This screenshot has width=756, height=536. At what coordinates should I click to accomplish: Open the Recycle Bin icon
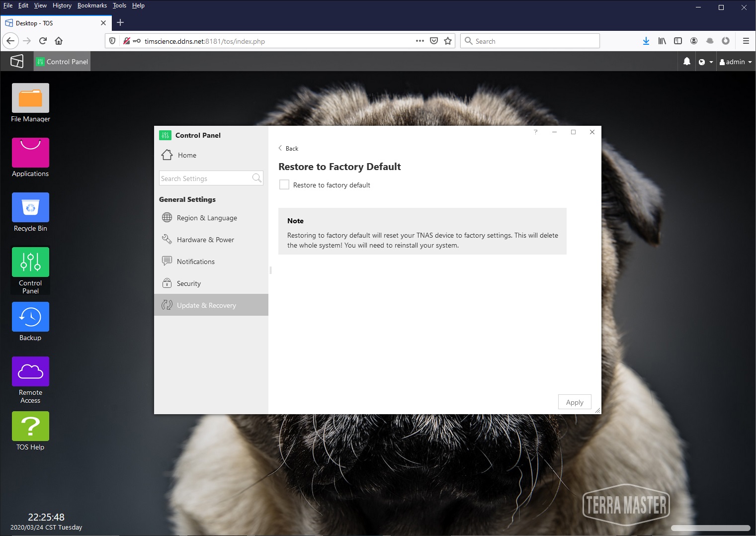tap(30, 207)
